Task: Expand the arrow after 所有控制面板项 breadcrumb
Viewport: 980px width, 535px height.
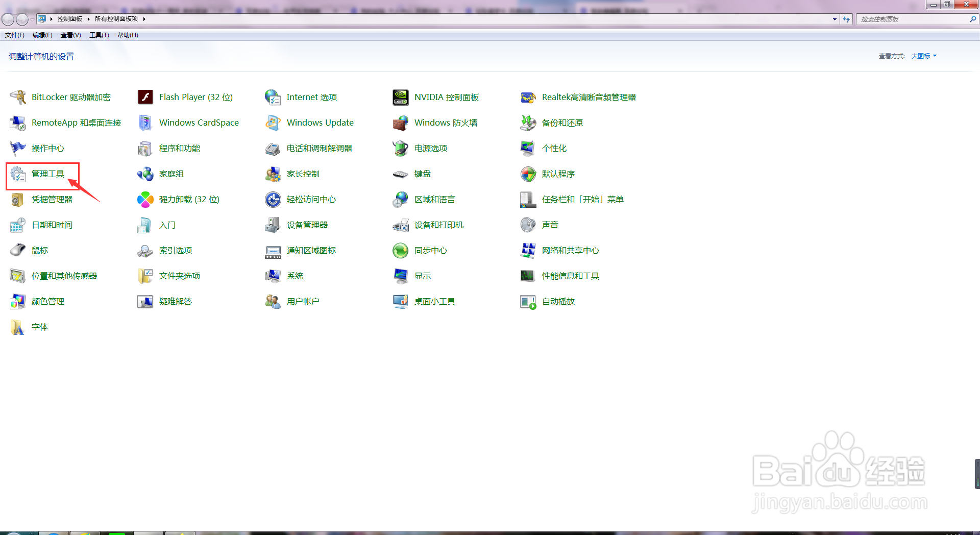Action: click(144, 19)
